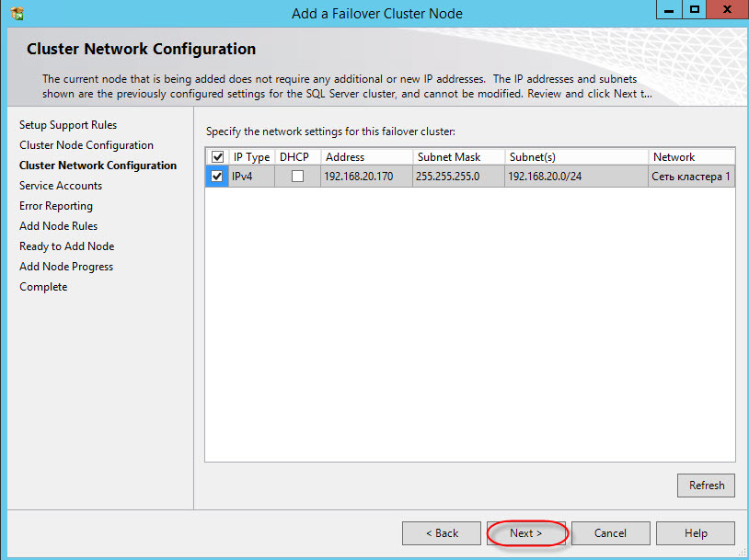This screenshot has height=560, width=749.
Task: Maximize the wizard window
Action: coord(696,10)
